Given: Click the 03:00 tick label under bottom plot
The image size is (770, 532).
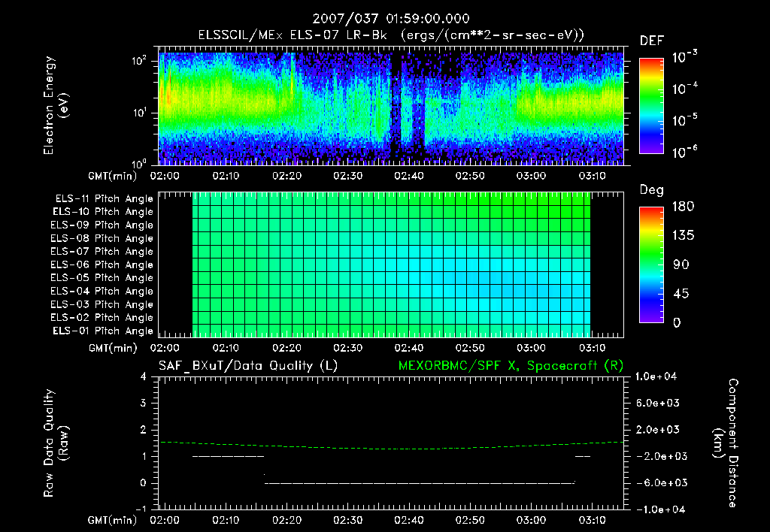Looking at the screenshot, I should 531,520.
